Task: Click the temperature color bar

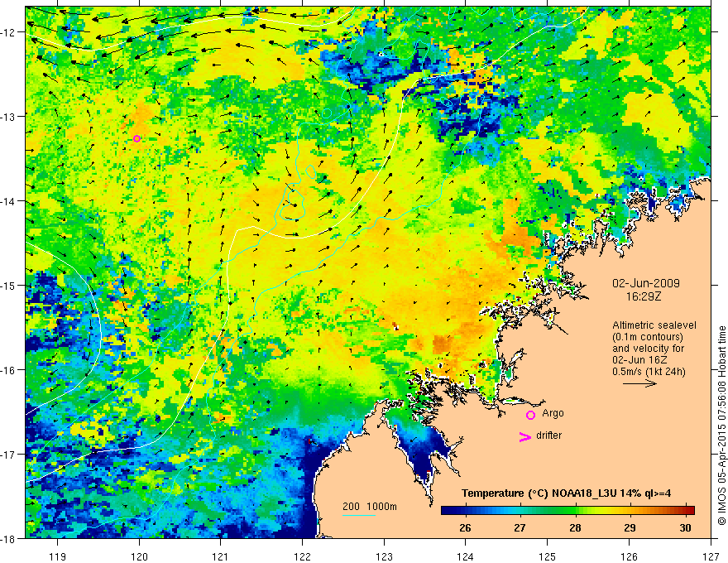Action: pyautogui.click(x=568, y=510)
